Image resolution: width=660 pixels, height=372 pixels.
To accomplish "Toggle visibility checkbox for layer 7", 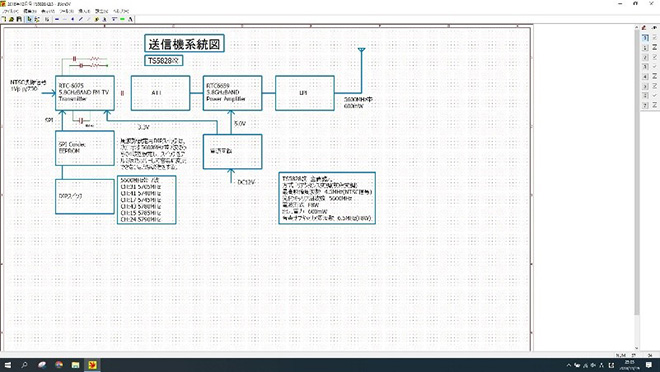I will tap(655, 105).
